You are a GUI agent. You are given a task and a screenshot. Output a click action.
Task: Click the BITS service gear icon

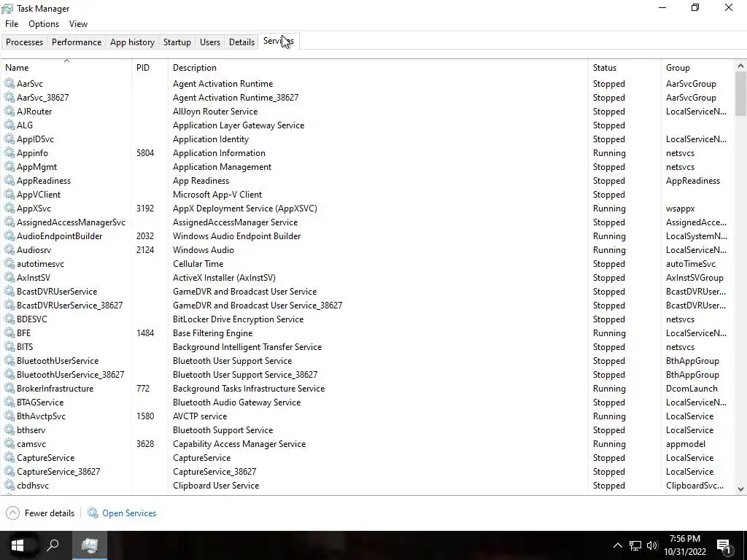tap(9, 346)
